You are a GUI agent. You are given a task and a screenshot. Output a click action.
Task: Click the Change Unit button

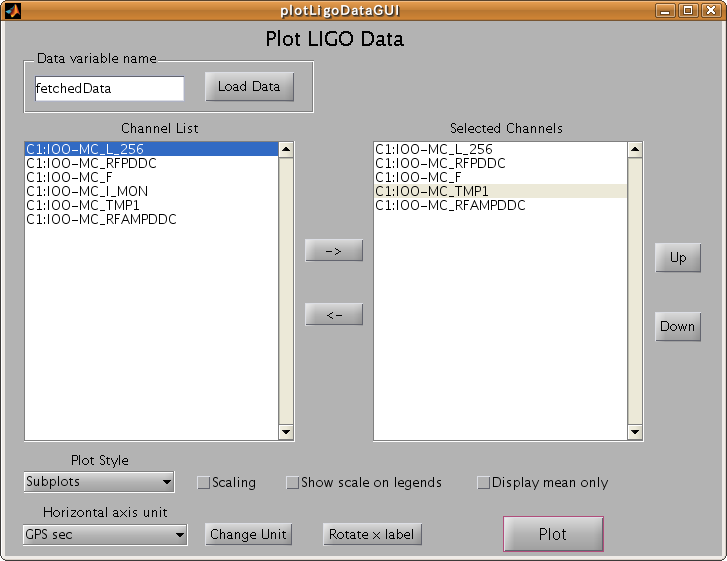click(x=249, y=534)
